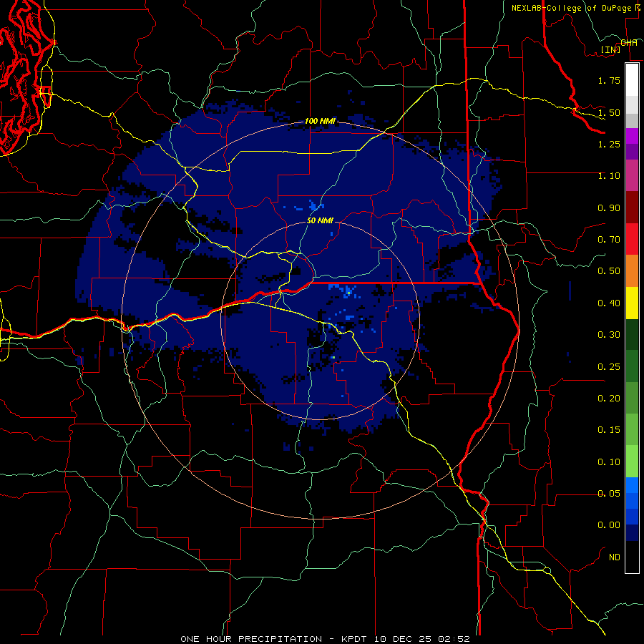This screenshot has width=644, height=644.
Task: Click the pink swatch beside 1.10
Action: pyautogui.click(x=632, y=176)
